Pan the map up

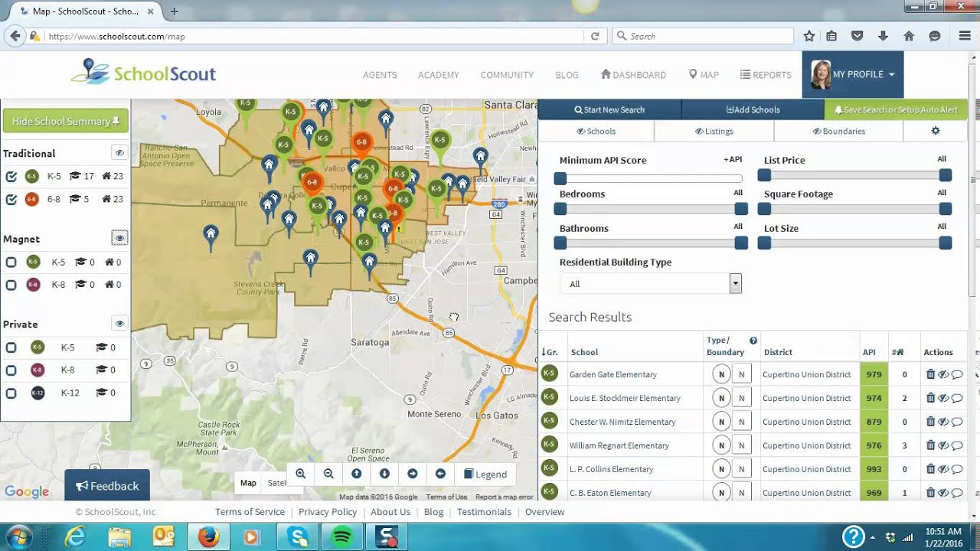coord(357,474)
